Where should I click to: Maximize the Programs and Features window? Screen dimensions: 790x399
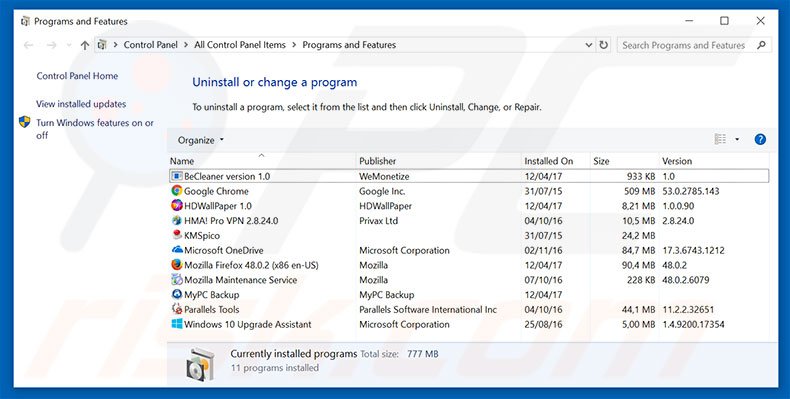(724, 21)
